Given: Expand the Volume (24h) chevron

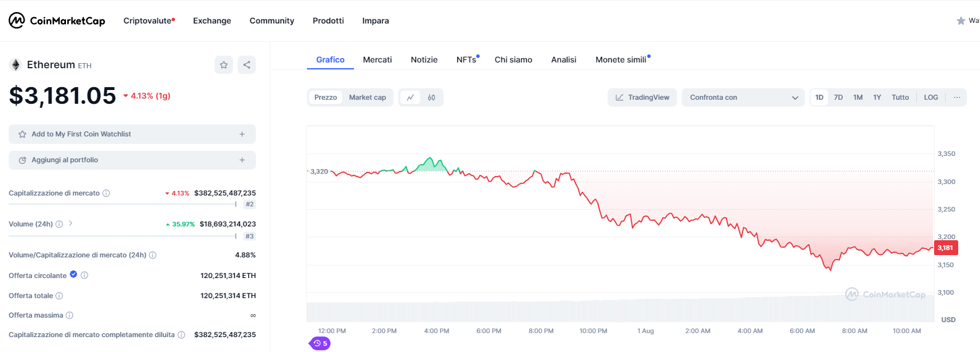Looking at the screenshot, I should (x=71, y=224).
